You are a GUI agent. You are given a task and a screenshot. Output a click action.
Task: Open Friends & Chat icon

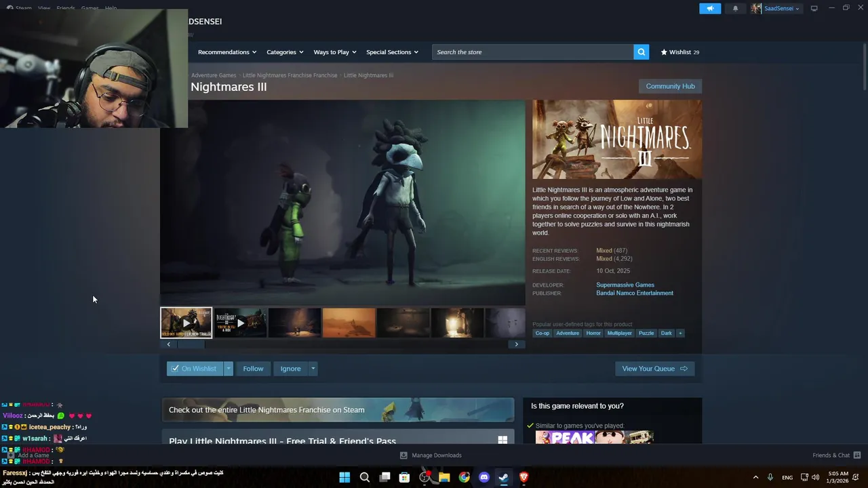pos(857,455)
